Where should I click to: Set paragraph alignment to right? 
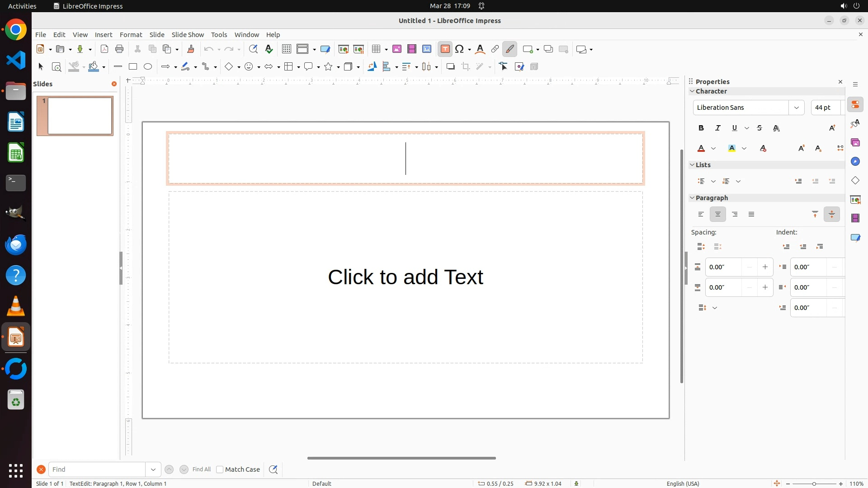pyautogui.click(x=735, y=215)
